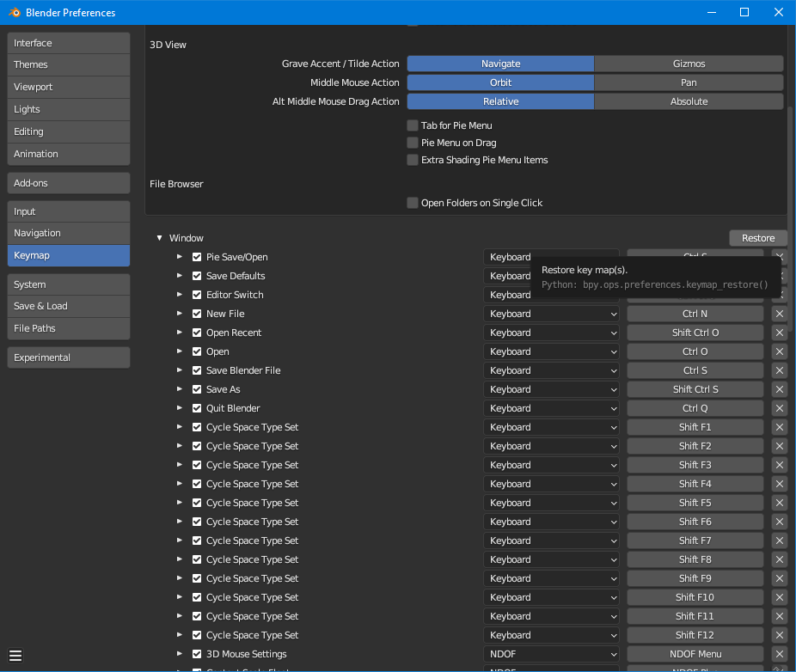The image size is (796, 672).
Task: Remove the Shift F3 keymap entry
Action: point(780,465)
